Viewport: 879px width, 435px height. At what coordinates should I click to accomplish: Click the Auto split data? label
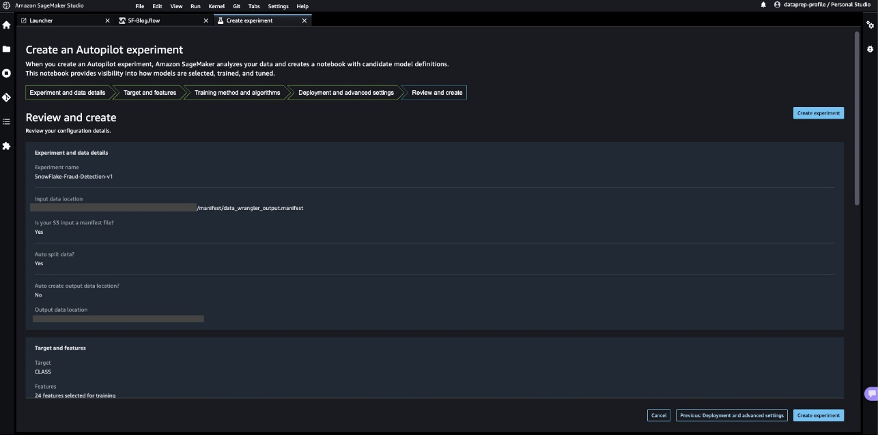click(x=54, y=254)
